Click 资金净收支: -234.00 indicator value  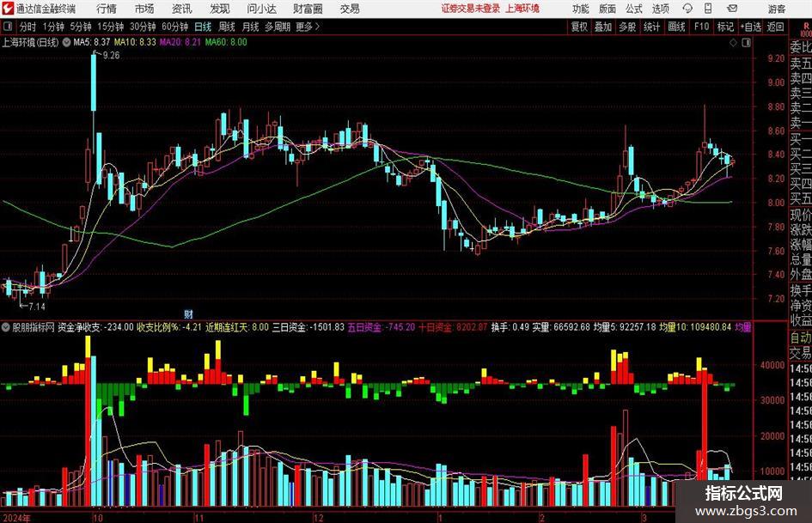(x=95, y=327)
